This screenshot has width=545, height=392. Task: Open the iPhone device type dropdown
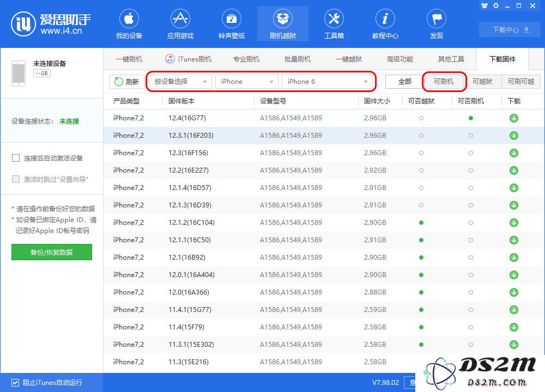tap(246, 82)
